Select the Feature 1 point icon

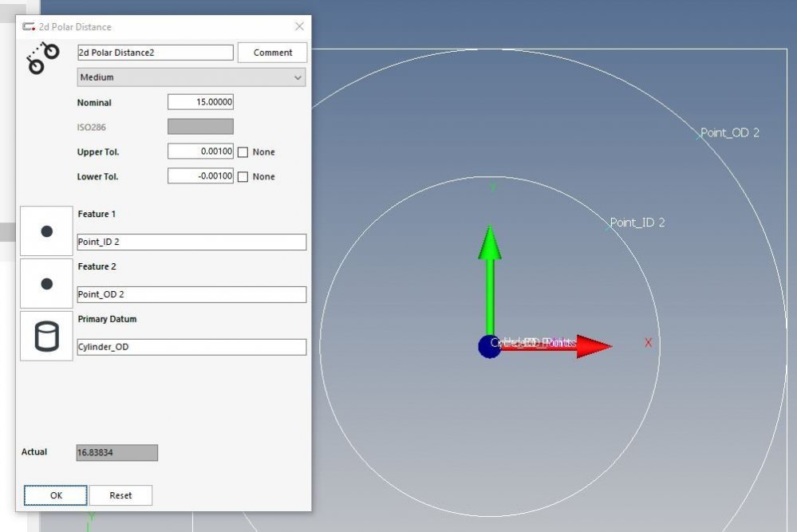(x=46, y=231)
